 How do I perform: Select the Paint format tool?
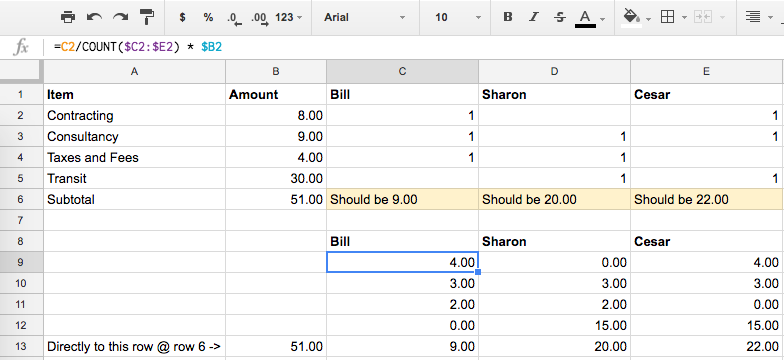click(147, 18)
